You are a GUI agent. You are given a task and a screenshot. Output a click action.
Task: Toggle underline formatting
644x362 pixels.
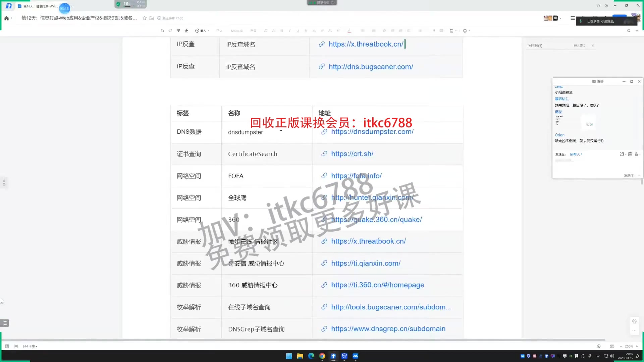pyautogui.click(x=298, y=31)
